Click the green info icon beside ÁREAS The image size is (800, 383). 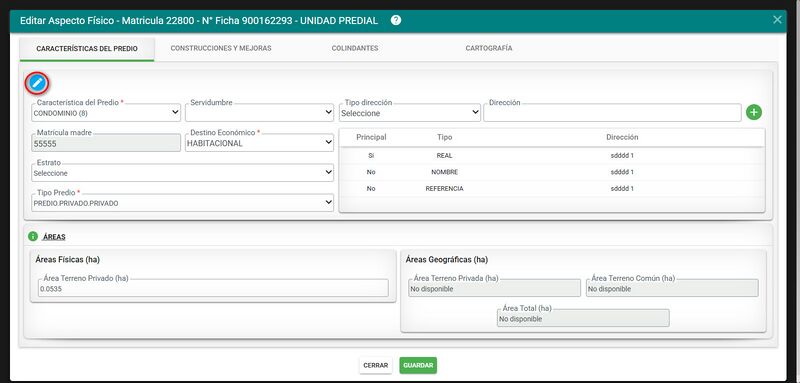33,237
